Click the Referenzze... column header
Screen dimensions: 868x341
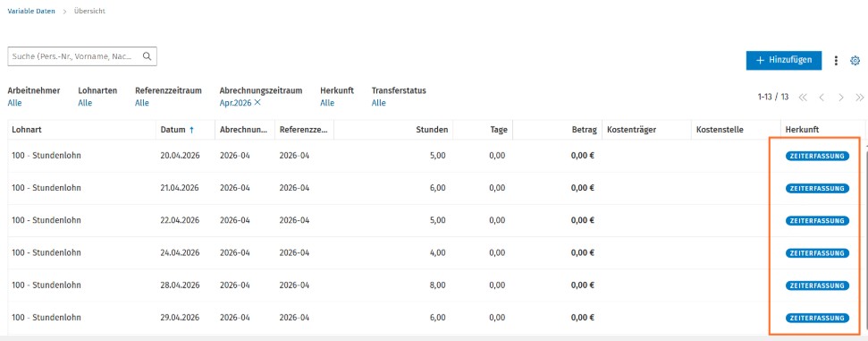[x=304, y=130]
